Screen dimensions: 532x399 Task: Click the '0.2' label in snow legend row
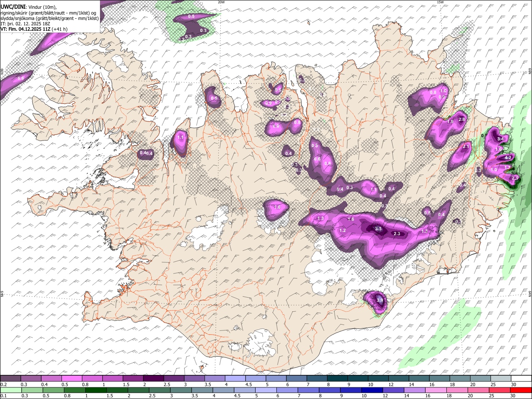coord(4,384)
